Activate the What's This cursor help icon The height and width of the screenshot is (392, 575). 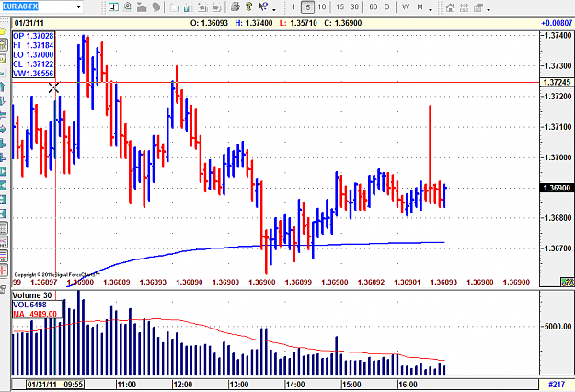tap(263, 7)
